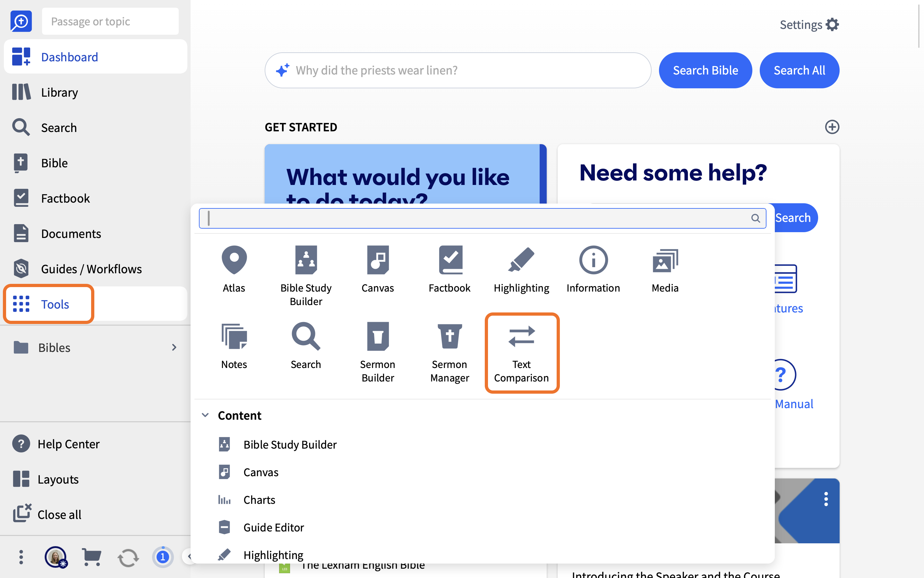This screenshot has height=578, width=924.
Task: Go to Dashboard in the sidebar
Action: coord(96,57)
